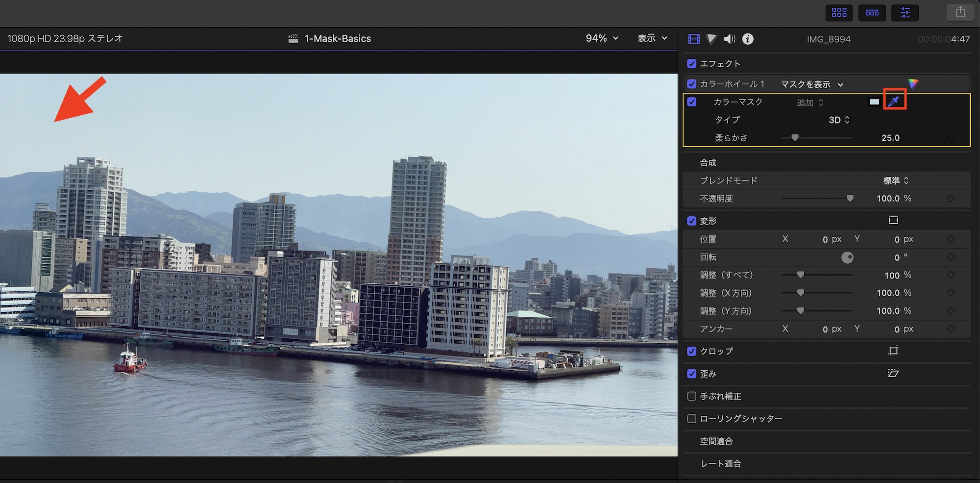Open the audio inspector speaker icon
980x483 pixels.
[x=730, y=39]
